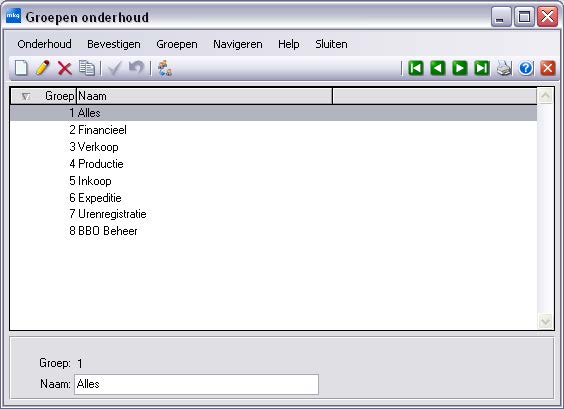564x409 pixels.
Task: Select the Urenregistratie row
Action: 273,214
